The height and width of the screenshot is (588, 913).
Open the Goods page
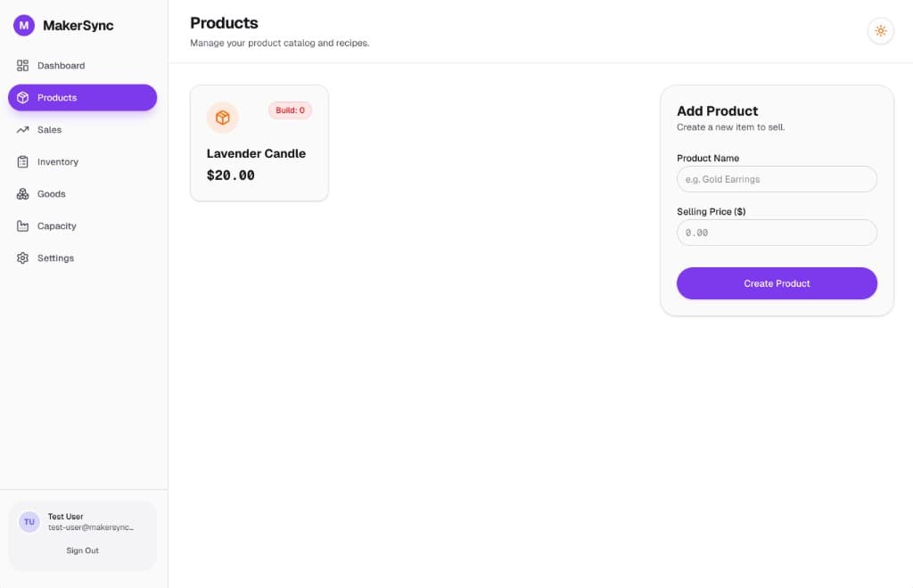tap(53, 193)
